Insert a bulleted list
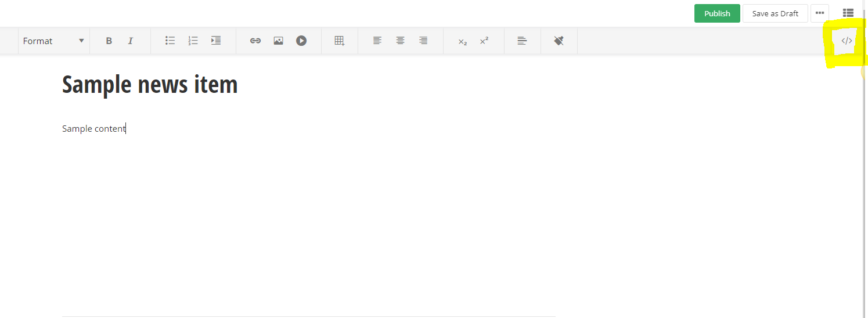 point(170,41)
